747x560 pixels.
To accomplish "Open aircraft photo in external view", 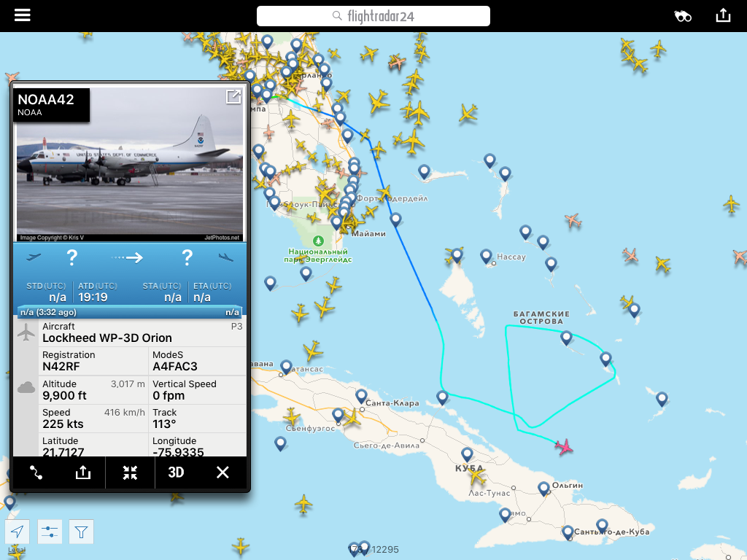I will [233, 97].
